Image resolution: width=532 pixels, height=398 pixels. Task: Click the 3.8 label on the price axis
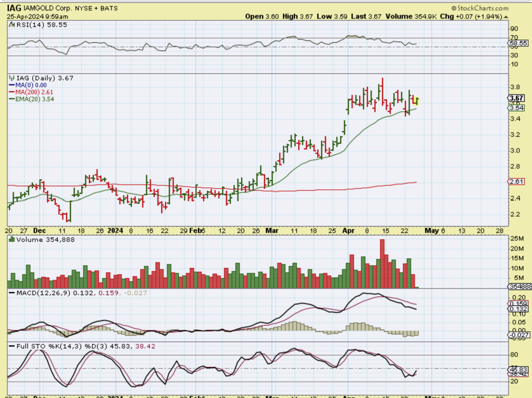515,87
